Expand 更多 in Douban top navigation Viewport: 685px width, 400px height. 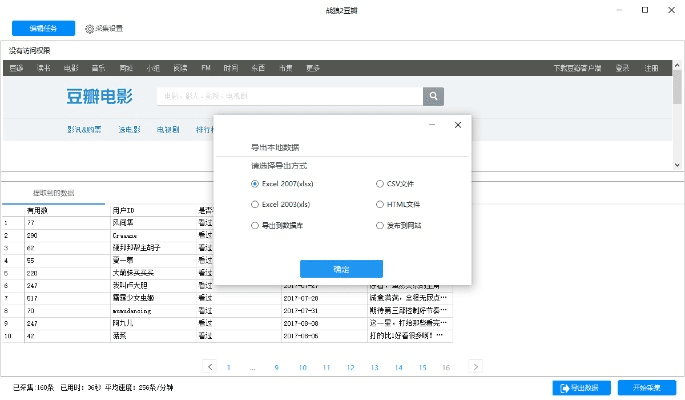pos(313,68)
